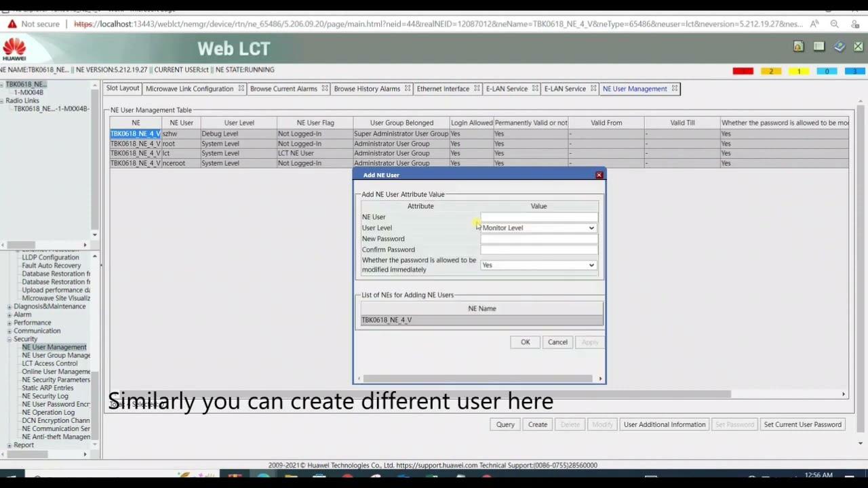This screenshot has height=488, width=868.
Task: Click the Create button
Action: click(x=538, y=425)
